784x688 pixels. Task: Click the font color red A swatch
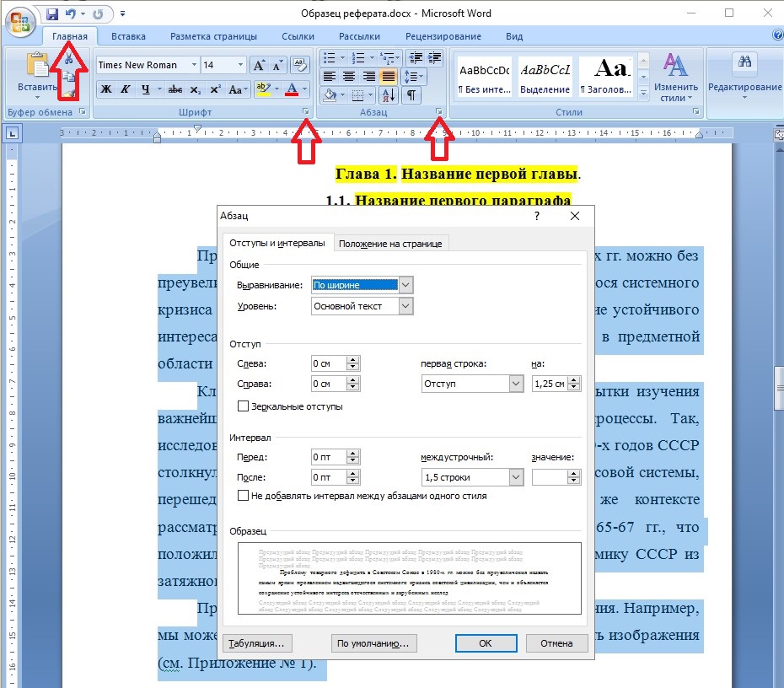point(292,89)
